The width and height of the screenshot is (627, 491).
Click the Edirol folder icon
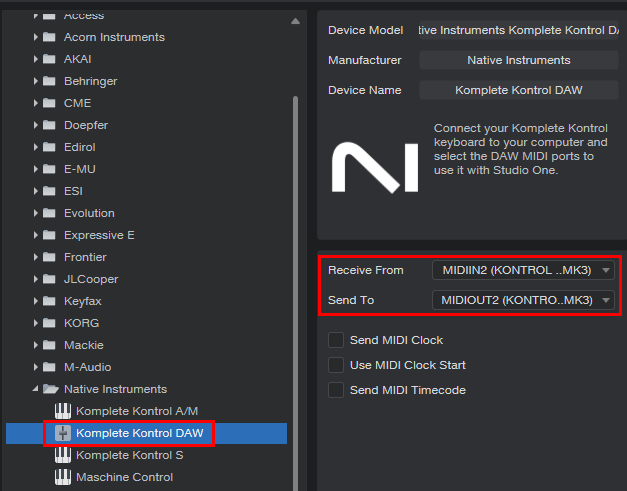[x=49, y=147]
